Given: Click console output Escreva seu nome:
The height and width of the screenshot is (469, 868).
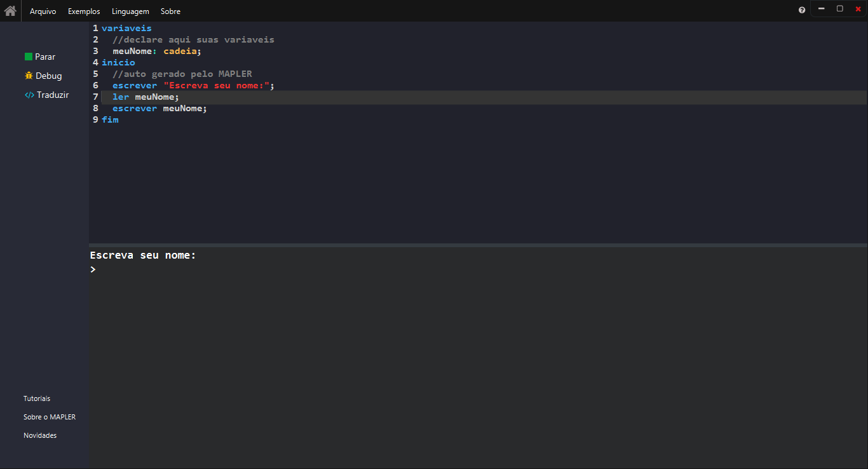Looking at the screenshot, I should click(x=144, y=255).
